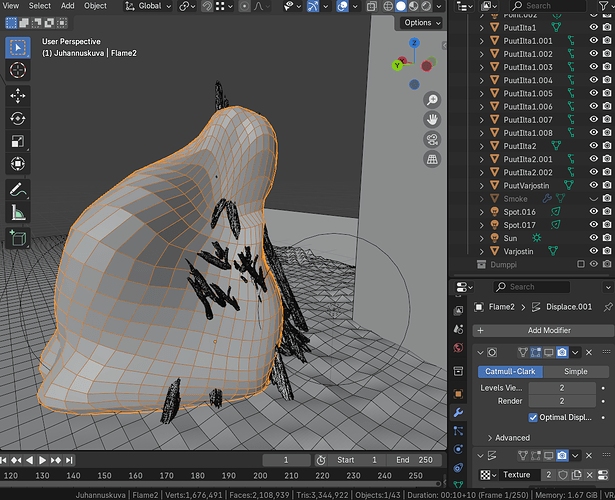The height and width of the screenshot is (500, 615).
Task: Unlink the Displace texture data-block
Action: point(590,475)
